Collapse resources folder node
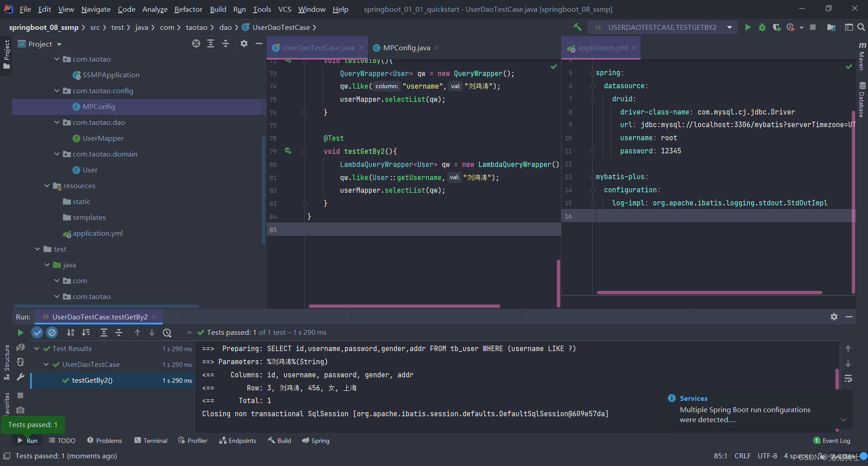The width and height of the screenshot is (868, 466). (x=47, y=185)
